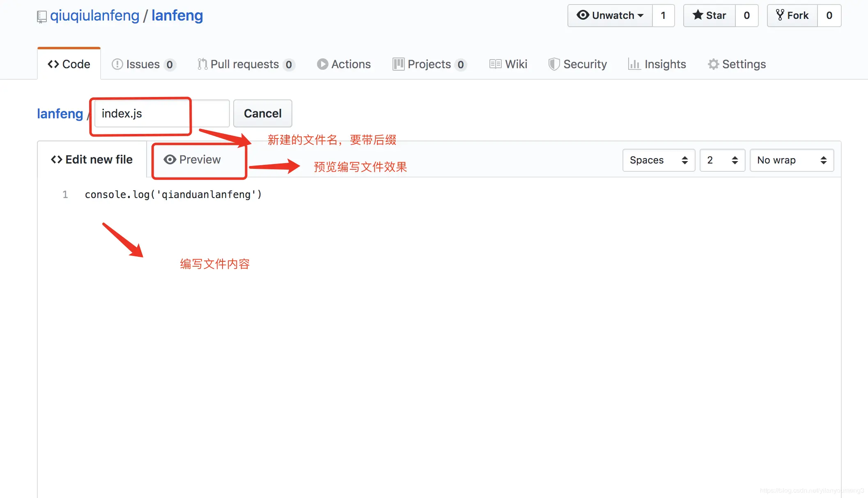Screen dimensions: 868x498
Task: Open the Settings tab with the gear icon
Action: [x=737, y=64]
